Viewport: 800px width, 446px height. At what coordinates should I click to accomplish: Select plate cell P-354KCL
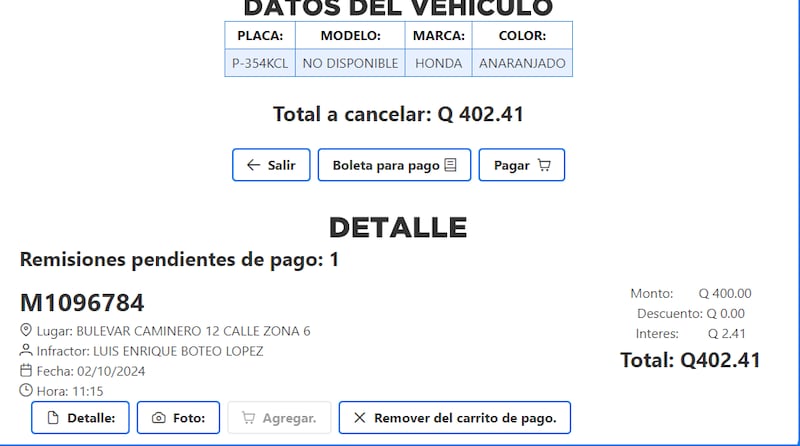tap(260, 63)
